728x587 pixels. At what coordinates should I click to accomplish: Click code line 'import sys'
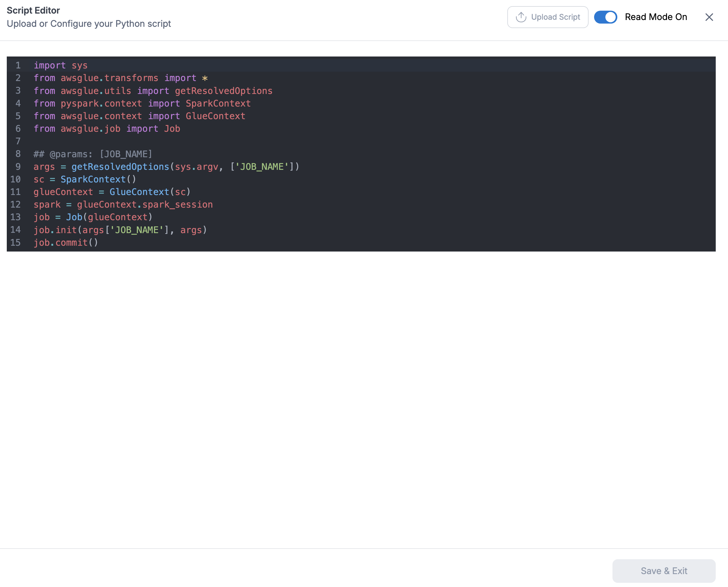coord(60,65)
